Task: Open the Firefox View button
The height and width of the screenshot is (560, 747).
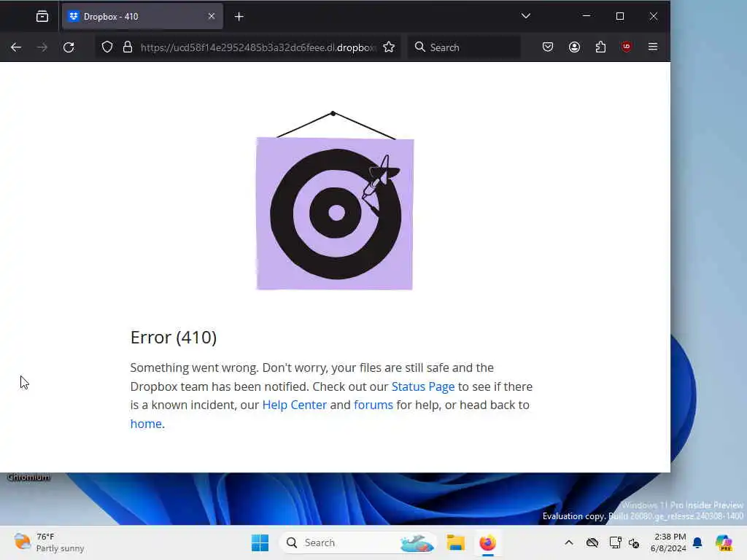Action: [x=42, y=17]
